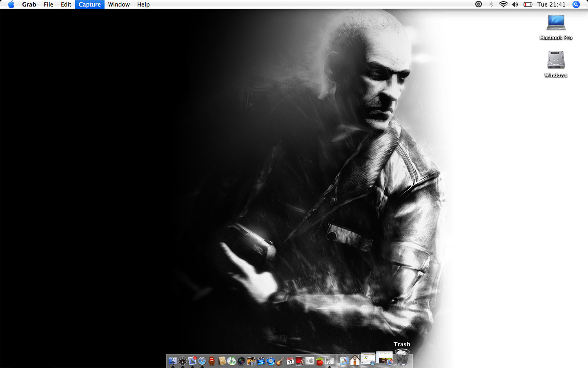Open Spotlight search magnifier icon
588x368 pixels.
pyautogui.click(x=576, y=4)
